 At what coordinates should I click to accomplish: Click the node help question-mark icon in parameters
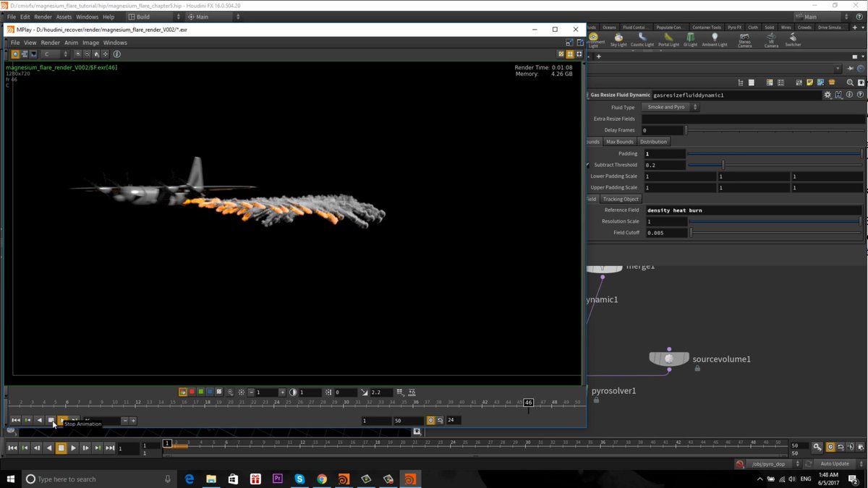tap(860, 95)
